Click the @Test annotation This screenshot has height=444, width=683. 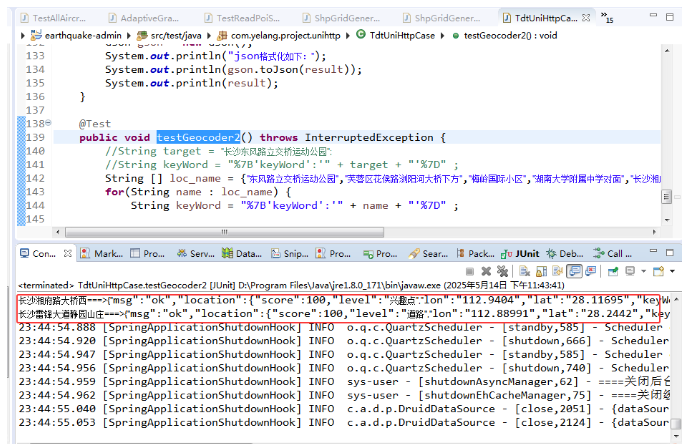(x=95, y=124)
